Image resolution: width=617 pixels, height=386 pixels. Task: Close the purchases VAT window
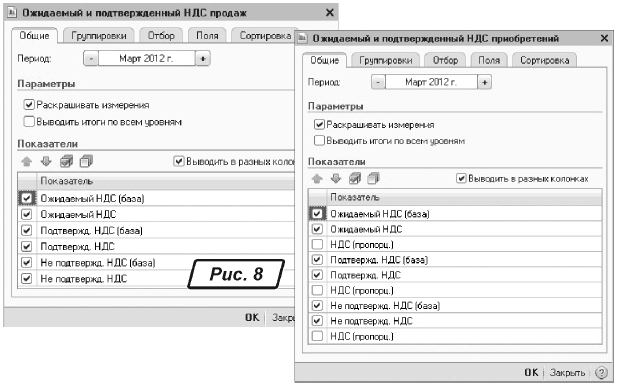coord(605,38)
